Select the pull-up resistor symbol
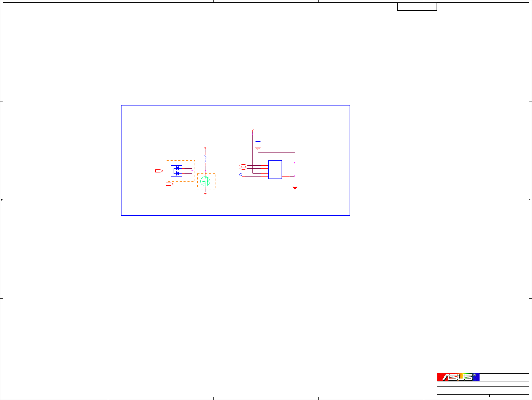The width and height of the screenshot is (532, 400). coord(205,159)
